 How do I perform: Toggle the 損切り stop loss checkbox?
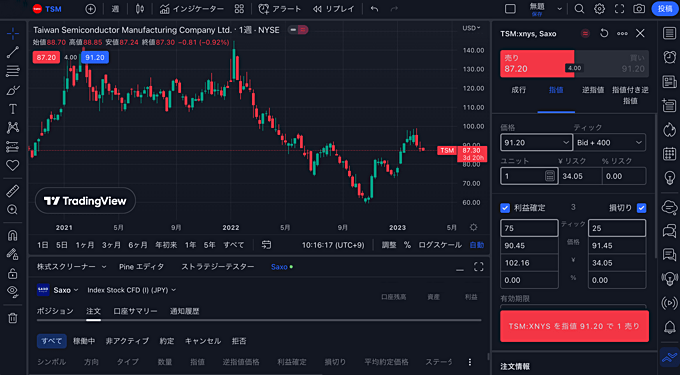(x=641, y=208)
